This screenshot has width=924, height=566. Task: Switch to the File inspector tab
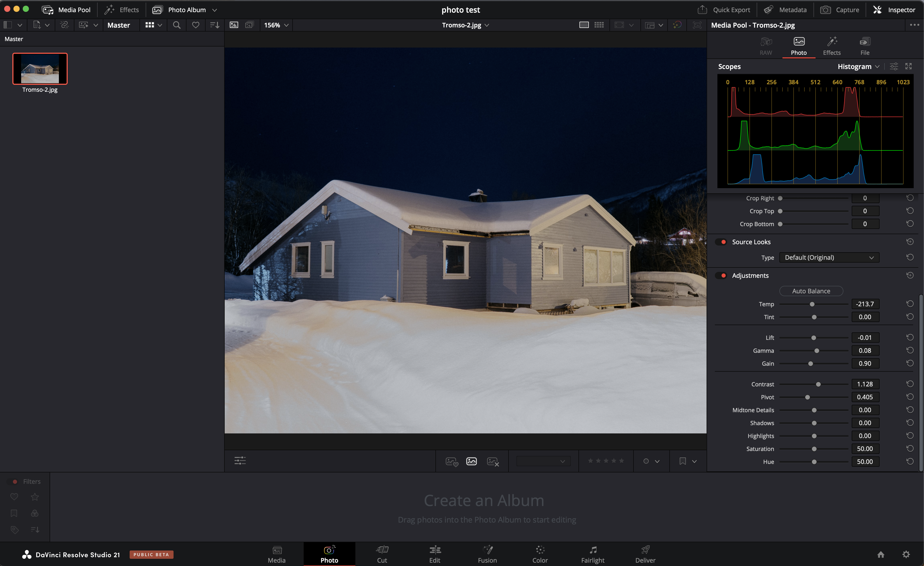pyautogui.click(x=865, y=46)
